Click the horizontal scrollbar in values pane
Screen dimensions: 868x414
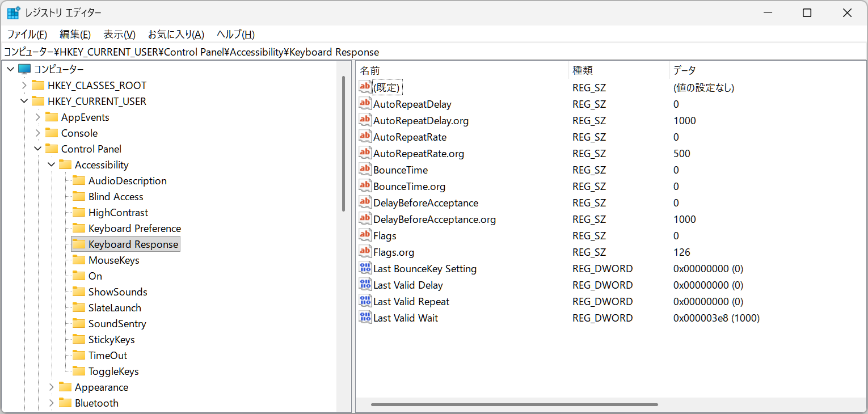514,404
